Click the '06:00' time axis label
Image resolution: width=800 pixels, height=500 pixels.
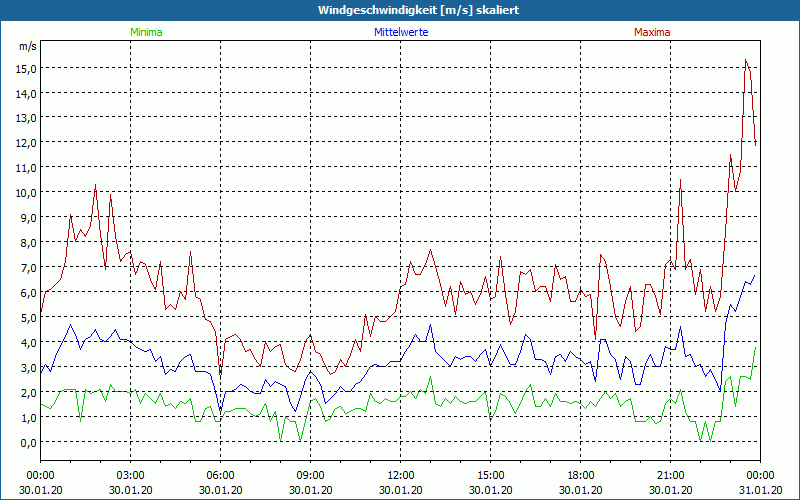pos(220,476)
